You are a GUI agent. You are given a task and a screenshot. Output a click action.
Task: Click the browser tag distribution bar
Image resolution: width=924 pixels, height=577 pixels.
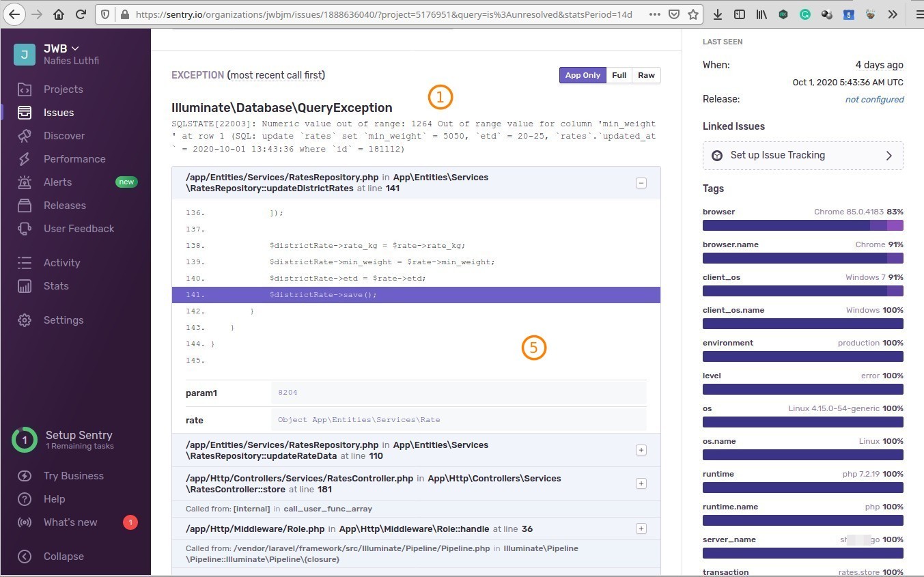(x=802, y=225)
